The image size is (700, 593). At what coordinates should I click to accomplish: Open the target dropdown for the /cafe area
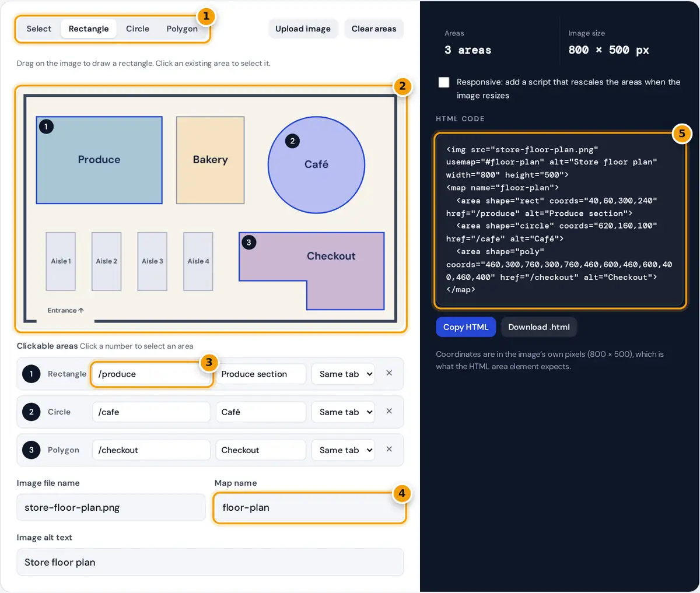(x=343, y=412)
